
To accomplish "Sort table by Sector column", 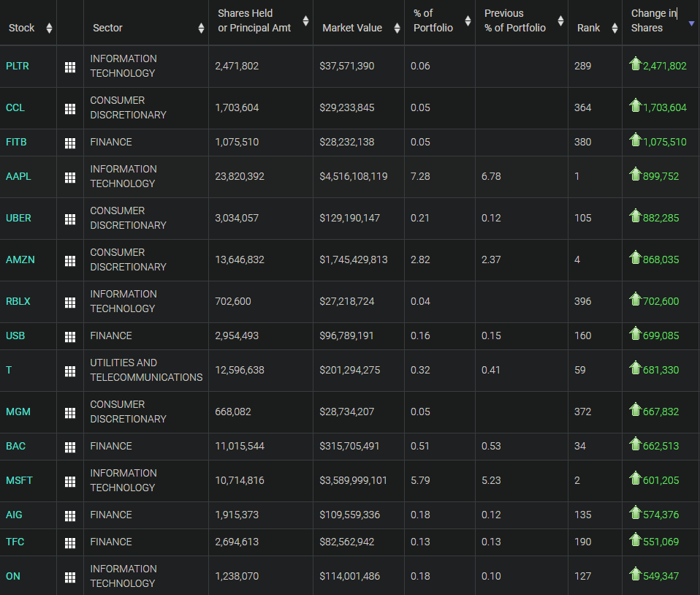I will pyautogui.click(x=201, y=28).
